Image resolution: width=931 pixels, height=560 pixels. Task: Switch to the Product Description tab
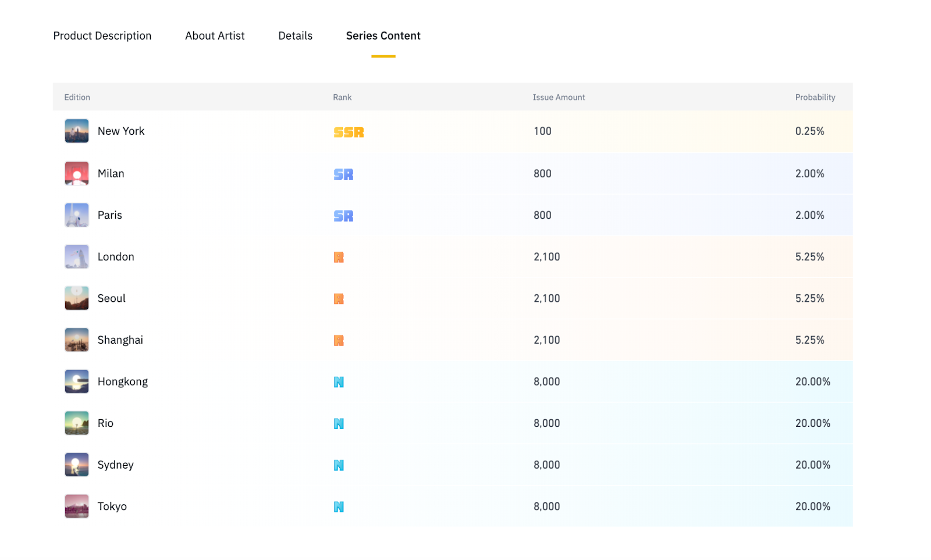102,36
